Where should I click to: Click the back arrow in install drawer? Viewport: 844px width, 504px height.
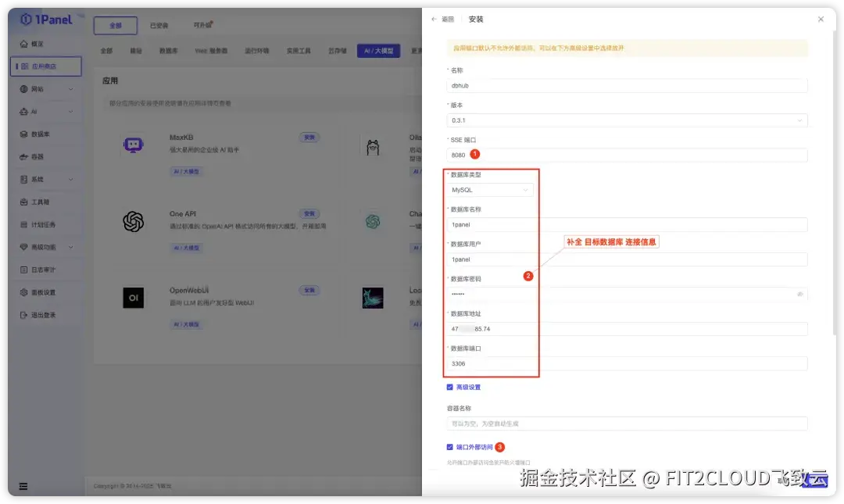(434, 19)
